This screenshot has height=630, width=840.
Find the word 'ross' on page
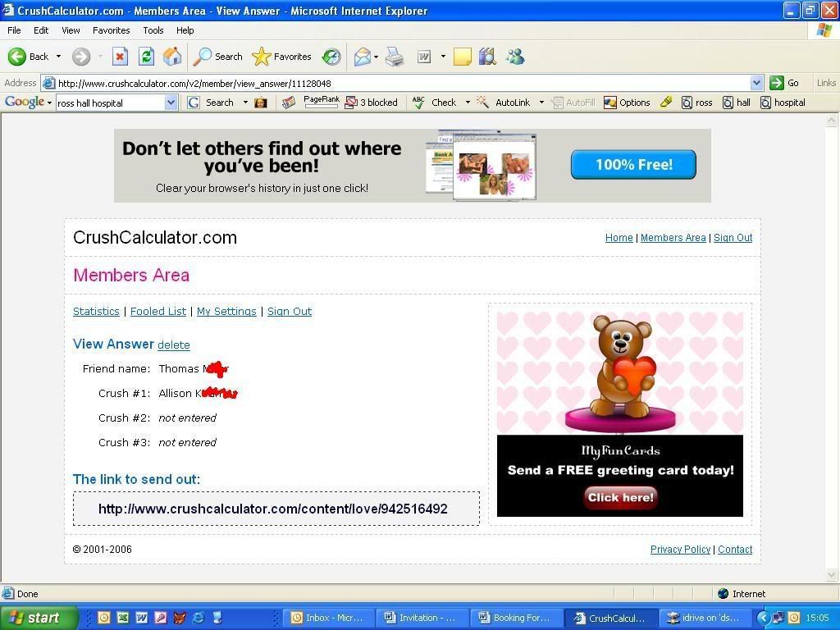point(697,103)
